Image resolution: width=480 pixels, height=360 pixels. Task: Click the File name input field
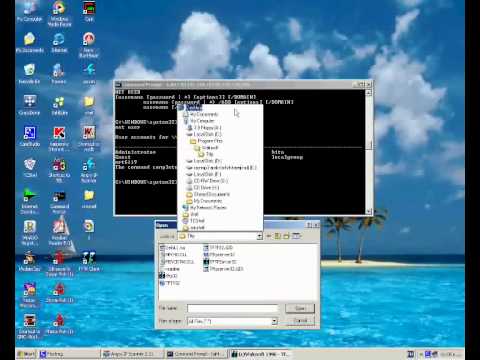(x=232, y=308)
